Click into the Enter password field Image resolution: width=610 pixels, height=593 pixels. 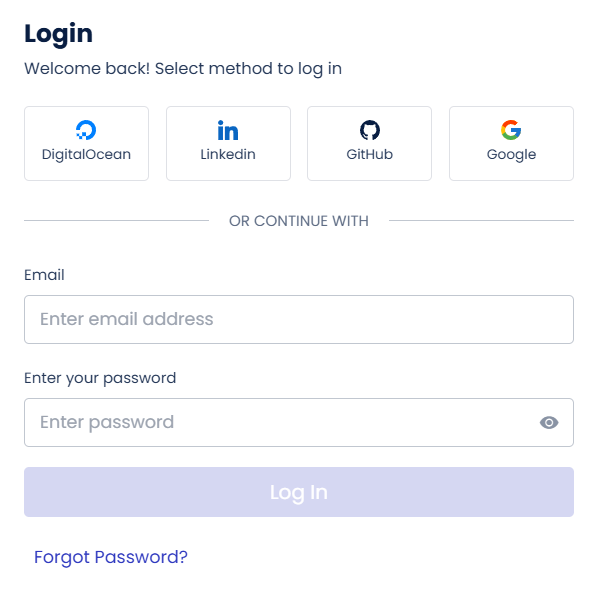pyautogui.click(x=280, y=423)
